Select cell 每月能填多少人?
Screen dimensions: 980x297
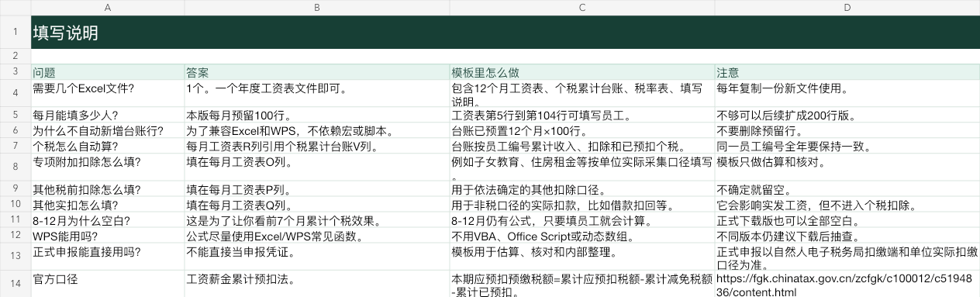tap(108, 115)
